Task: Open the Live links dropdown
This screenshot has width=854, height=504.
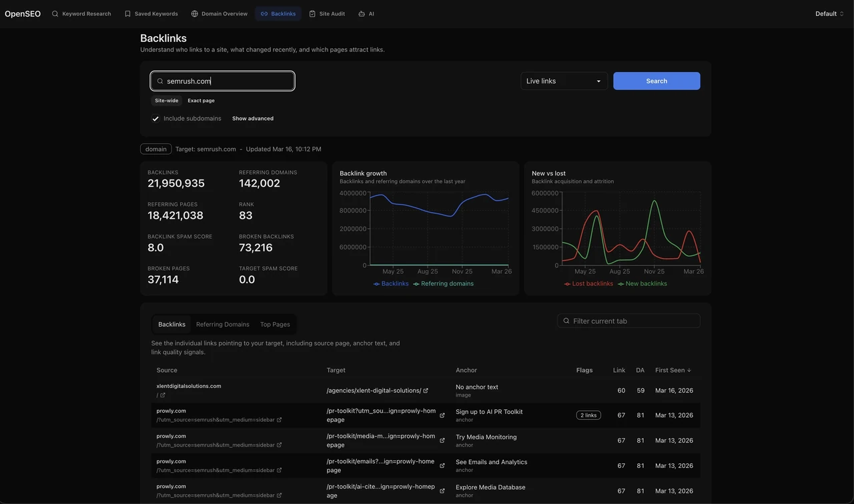Action: click(564, 81)
